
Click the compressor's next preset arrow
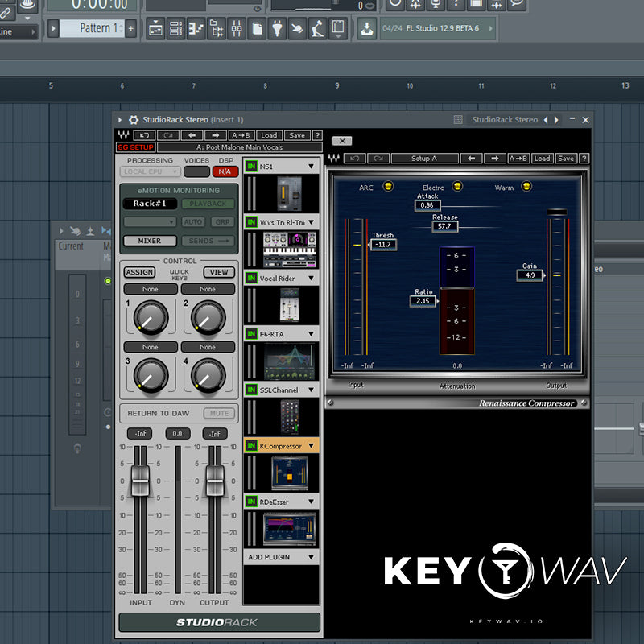pos(496,159)
